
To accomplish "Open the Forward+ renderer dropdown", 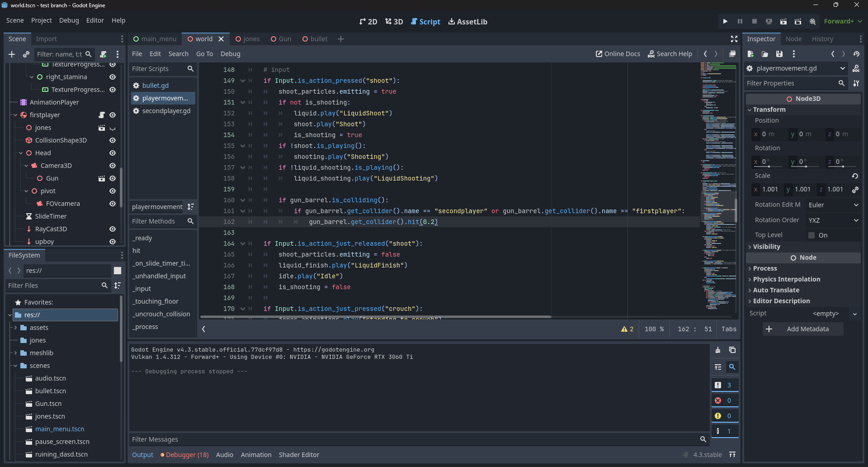I will tap(843, 21).
